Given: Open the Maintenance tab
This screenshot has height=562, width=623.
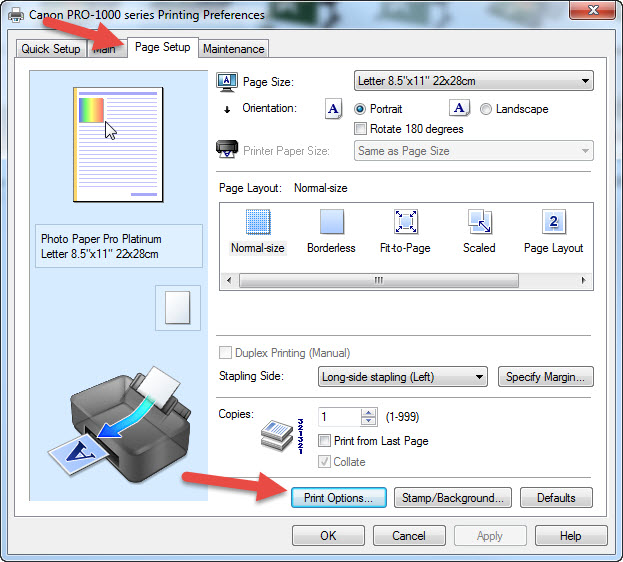Looking at the screenshot, I should (234, 49).
